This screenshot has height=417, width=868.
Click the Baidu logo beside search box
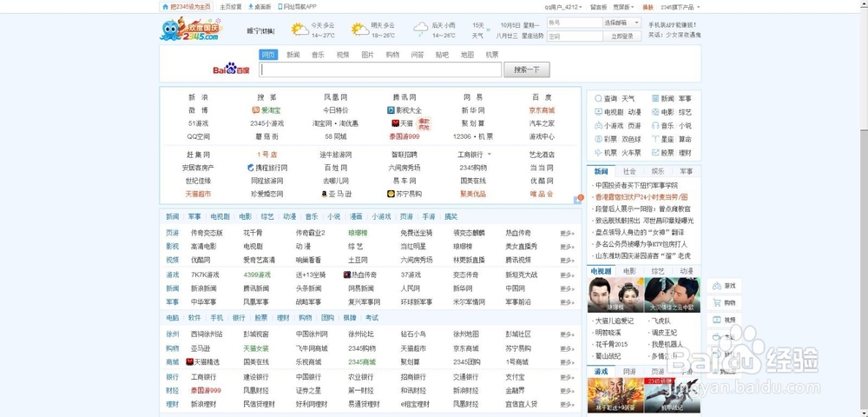232,69
